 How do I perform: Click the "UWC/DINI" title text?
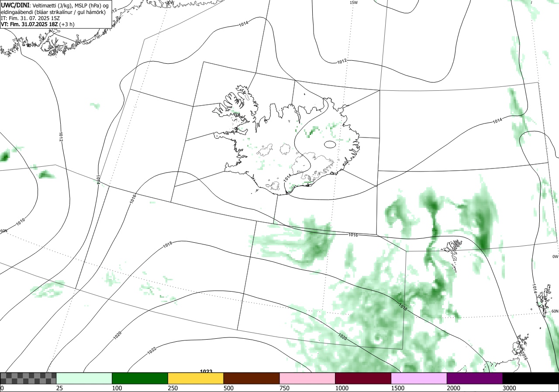15,5
